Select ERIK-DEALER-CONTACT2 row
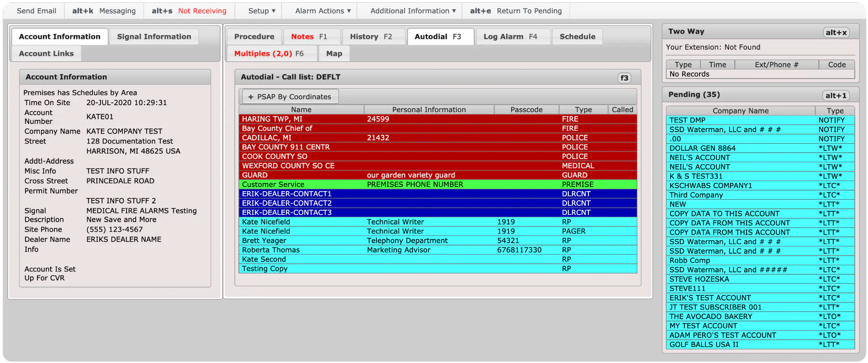 coord(438,203)
